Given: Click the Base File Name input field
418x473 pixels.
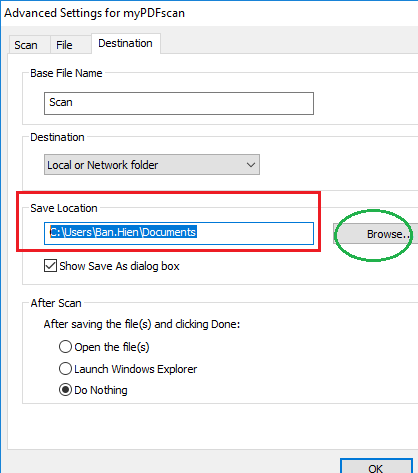Looking at the screenshot, I should coord(179,103).
